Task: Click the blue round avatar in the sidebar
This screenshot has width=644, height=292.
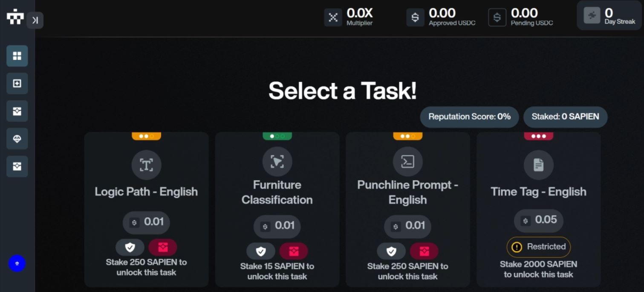Action: click(17, 263)
